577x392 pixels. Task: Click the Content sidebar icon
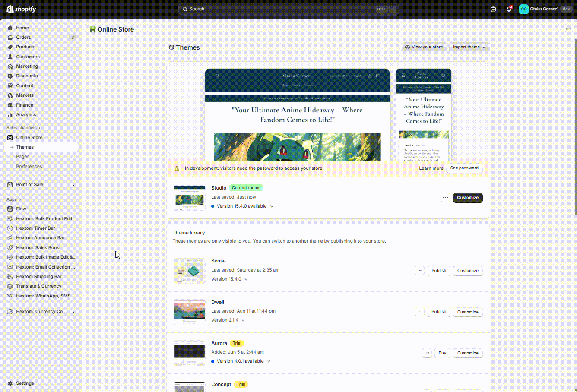coord(10,85)
